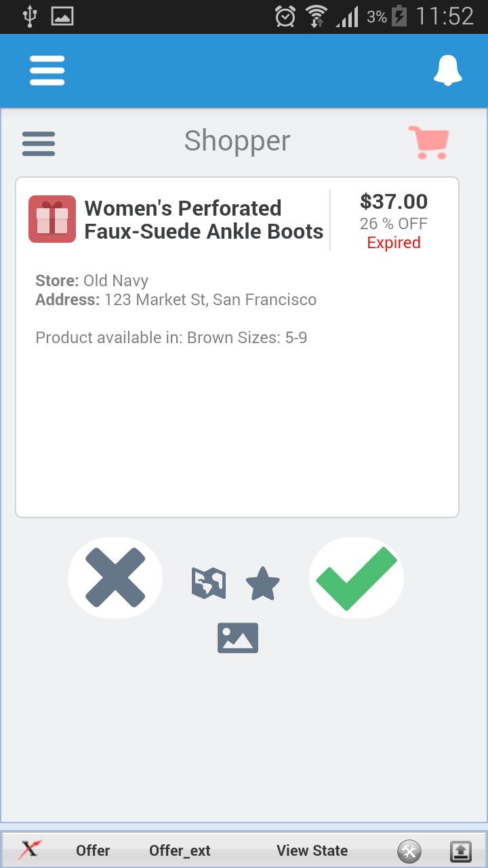The height and width of the screenshot is (868, 488).
Task: Tap the store address 123 Market St
Action: point(210,300)
